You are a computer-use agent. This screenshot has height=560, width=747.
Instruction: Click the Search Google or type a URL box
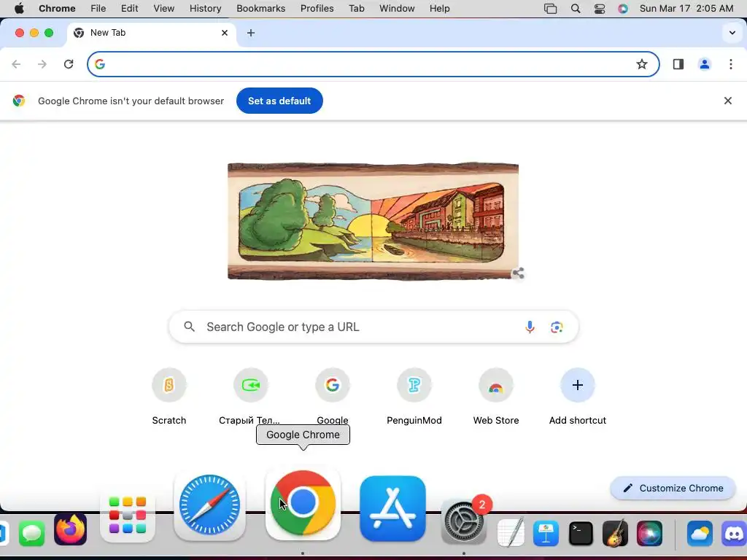click(x=373, y=327)
